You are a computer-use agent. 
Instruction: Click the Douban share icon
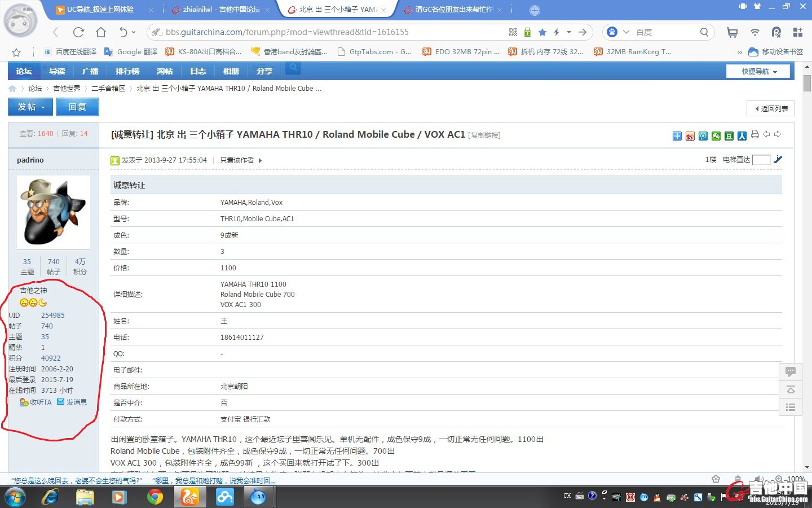pyautogui.click(x=729, y=136)
